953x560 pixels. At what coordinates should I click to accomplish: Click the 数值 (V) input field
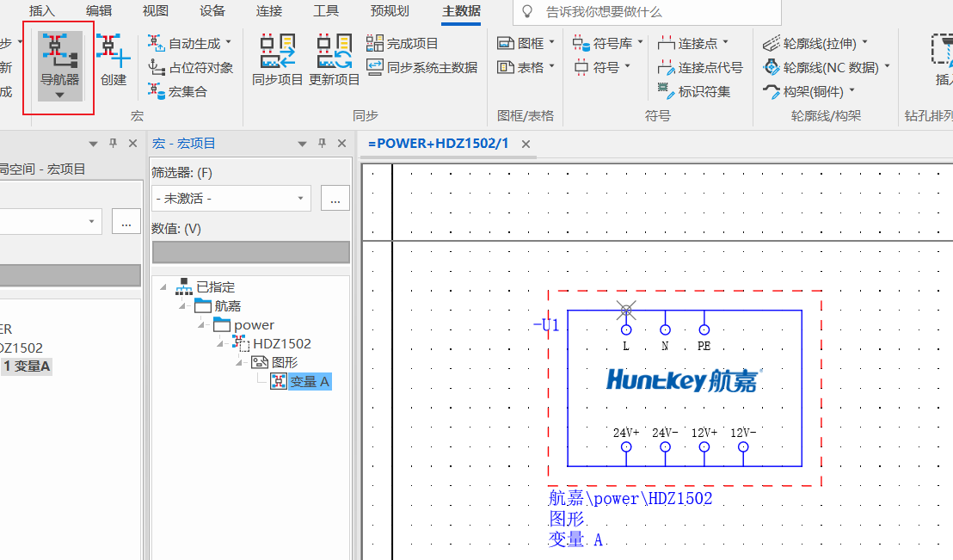pyautogui.click(x=250, y=252)
